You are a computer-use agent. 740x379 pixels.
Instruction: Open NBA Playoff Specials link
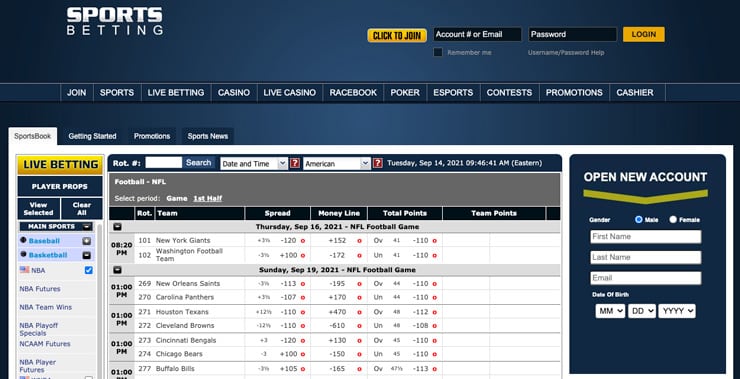tap(39, 329)
